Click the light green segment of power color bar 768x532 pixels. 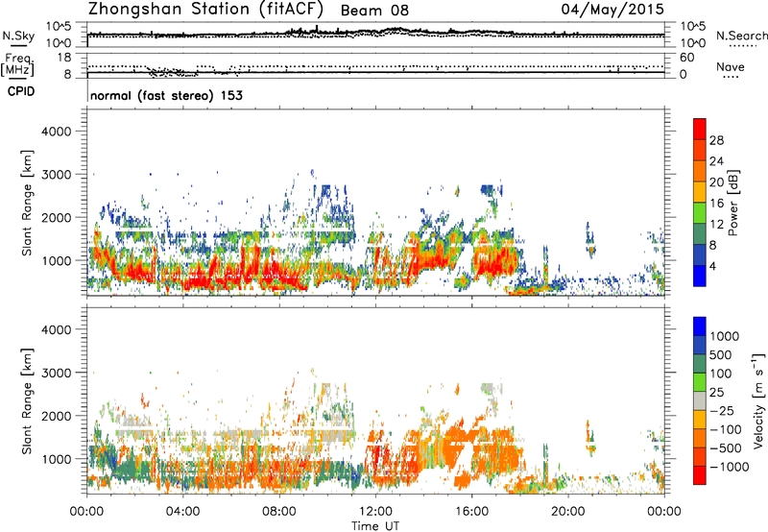tap(700, 212)
